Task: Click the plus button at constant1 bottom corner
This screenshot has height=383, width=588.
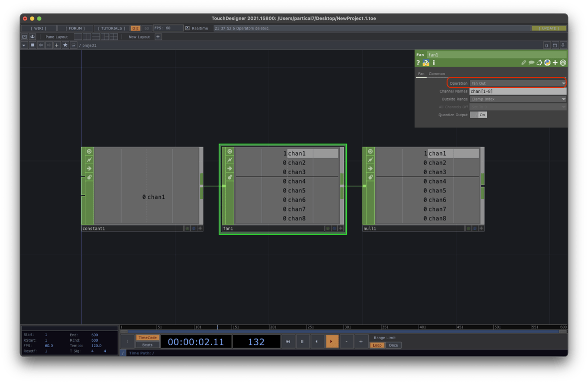Action: [200, 228]
